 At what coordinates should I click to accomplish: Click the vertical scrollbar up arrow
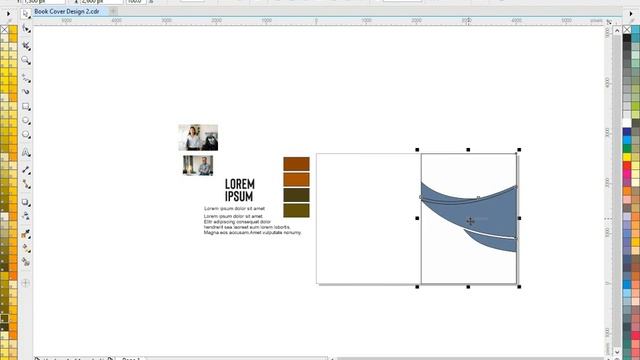[617, 30]
